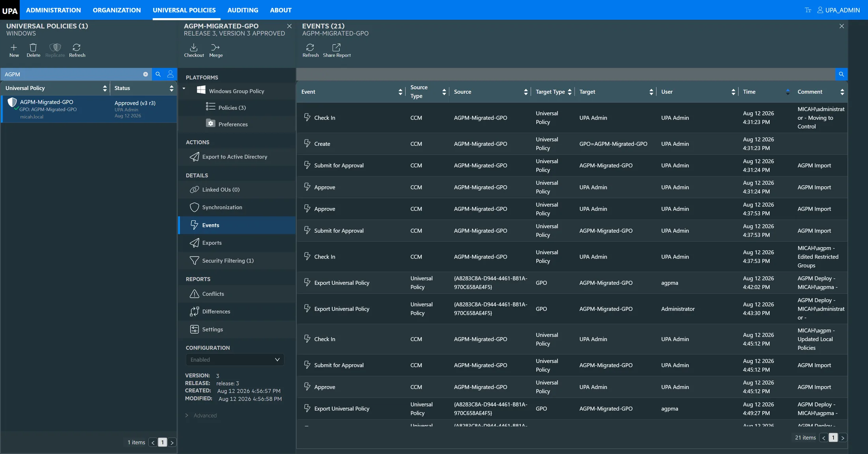Viewport: 868px width, 454px height.
Task: Select the Events details item
Action: [x=237, y=225]
